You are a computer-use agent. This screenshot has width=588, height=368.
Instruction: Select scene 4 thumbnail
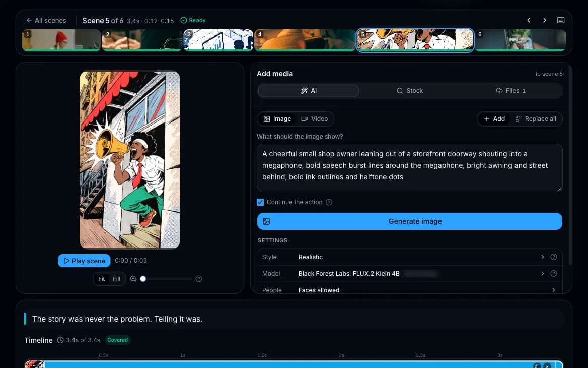coord(305,40)
